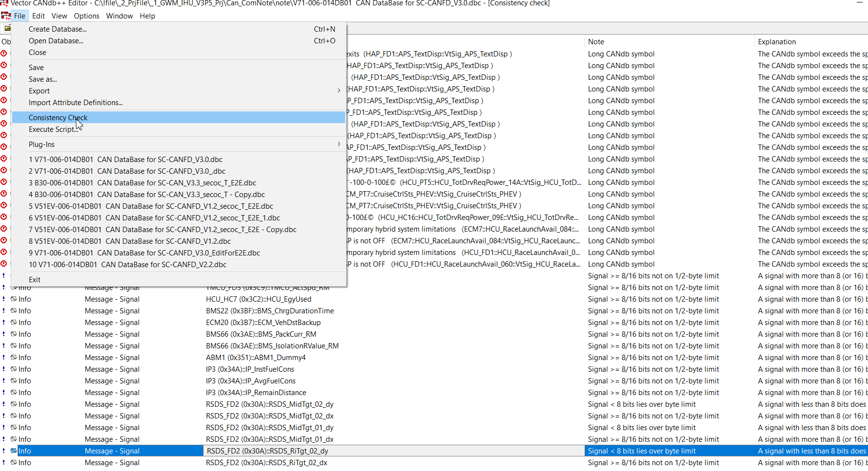Select Consistency Check from the File menu
This screenshot has width=868, height=471.
pos(58,117)
